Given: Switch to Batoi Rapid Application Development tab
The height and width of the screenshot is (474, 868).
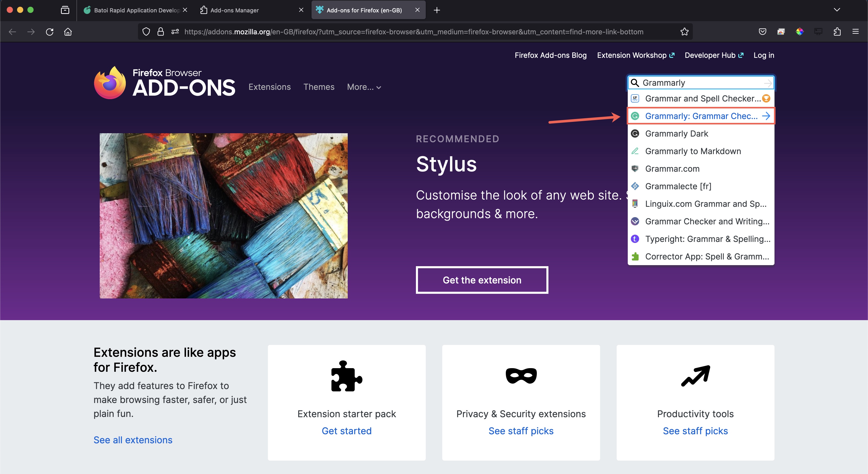Looking at the screenshot, I should (x=136, y=10).
